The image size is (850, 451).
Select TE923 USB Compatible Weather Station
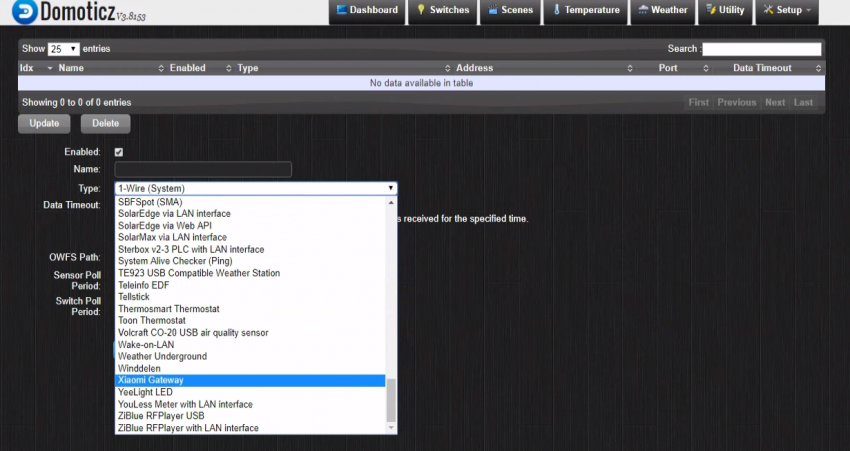(250, 273)
